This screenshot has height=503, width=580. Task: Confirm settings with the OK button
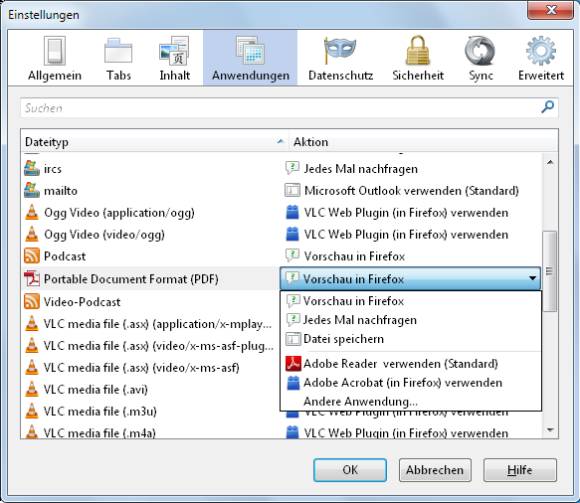(350, 470)
